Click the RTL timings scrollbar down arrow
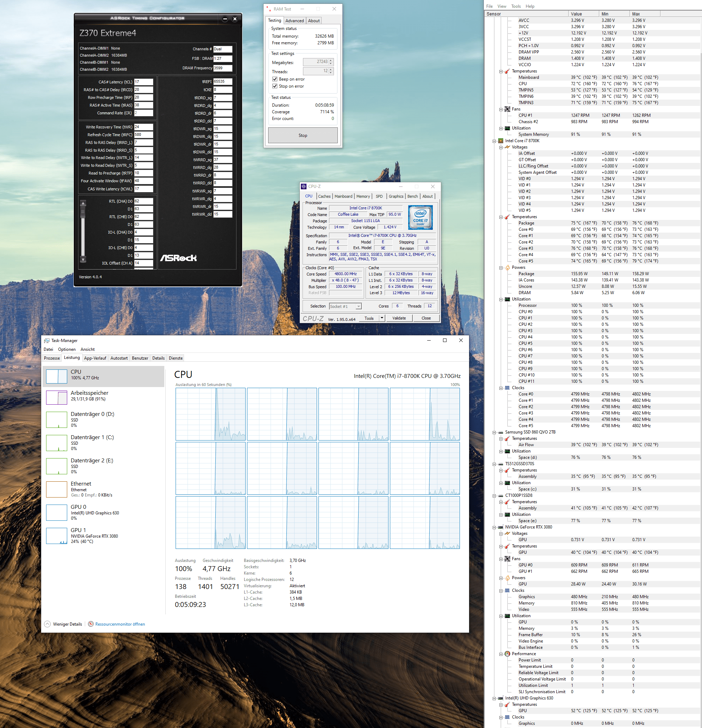Screen dimensions: 702x728 (83, 259)
